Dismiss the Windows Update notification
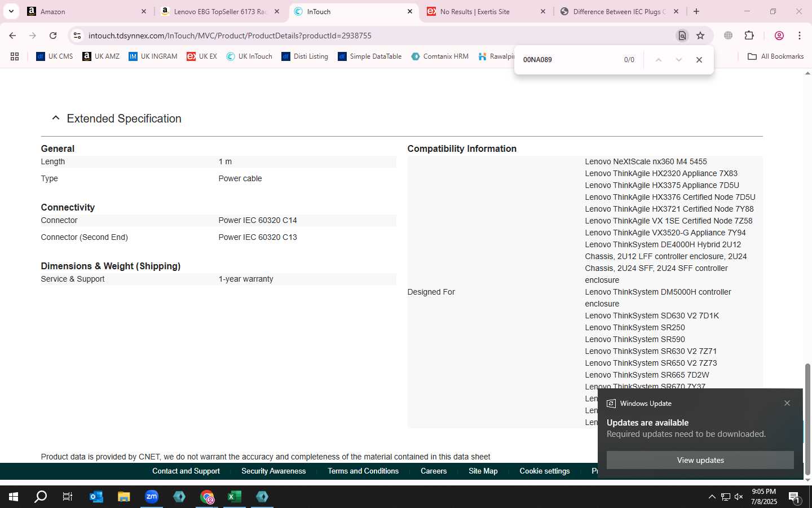 point(787,403)
